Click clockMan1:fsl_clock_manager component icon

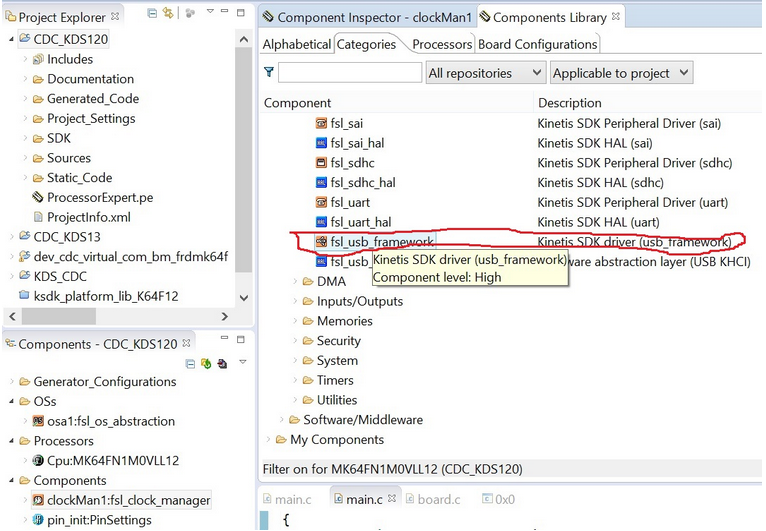click(x=38, y=500)
